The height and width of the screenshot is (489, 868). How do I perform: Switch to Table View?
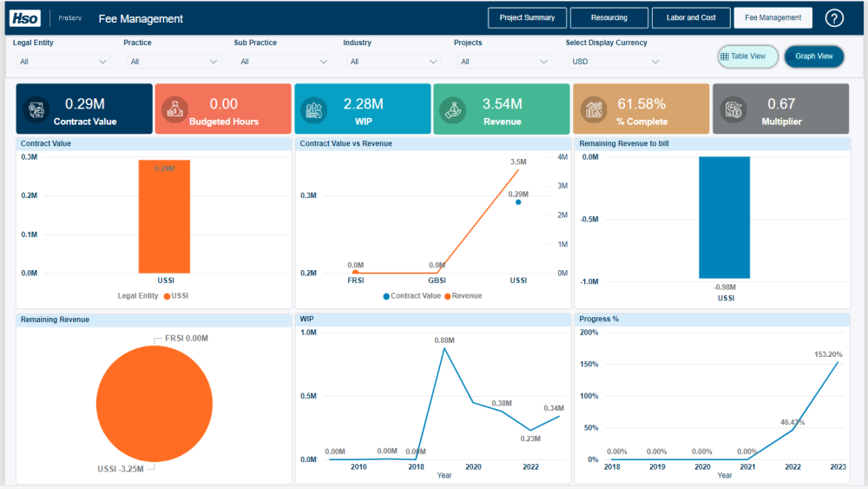[748, 56]
